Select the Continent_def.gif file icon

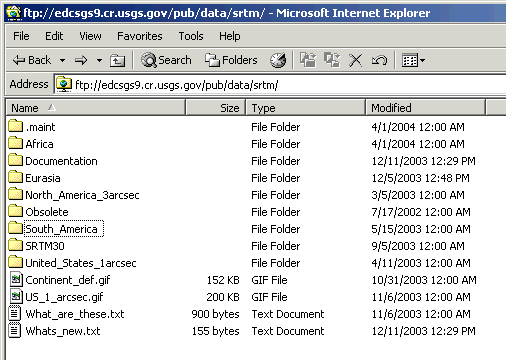click(16, 279)
